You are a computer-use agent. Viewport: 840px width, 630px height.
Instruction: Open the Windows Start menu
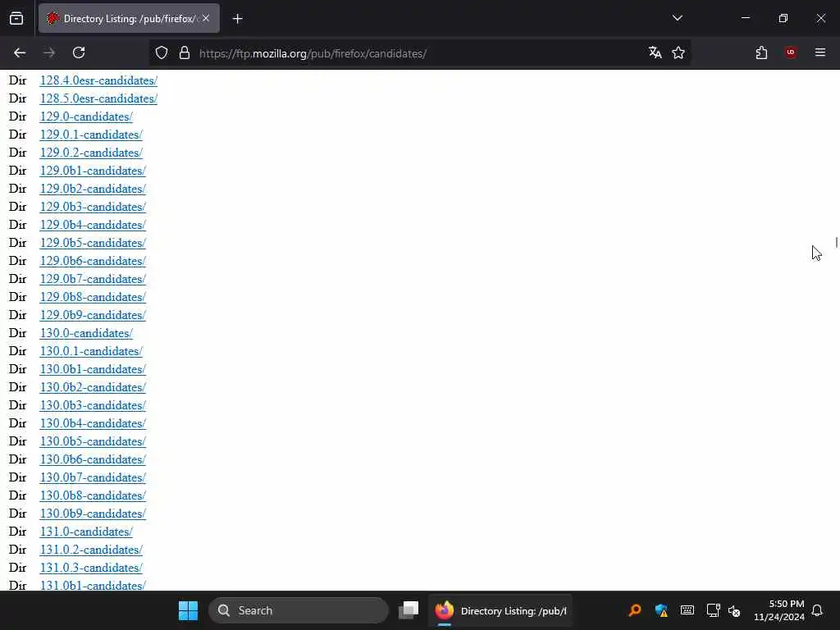point(188,610)
